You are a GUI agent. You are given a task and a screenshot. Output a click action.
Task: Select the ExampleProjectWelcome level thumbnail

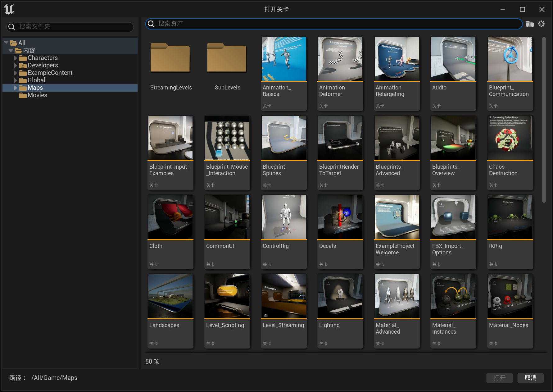pyautogui.click(x=397, y=217)
